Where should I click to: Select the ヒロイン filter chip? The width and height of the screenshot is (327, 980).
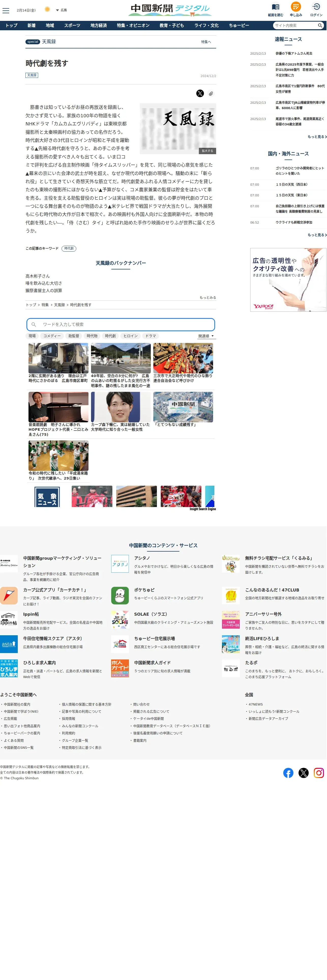tap(130, 336)
